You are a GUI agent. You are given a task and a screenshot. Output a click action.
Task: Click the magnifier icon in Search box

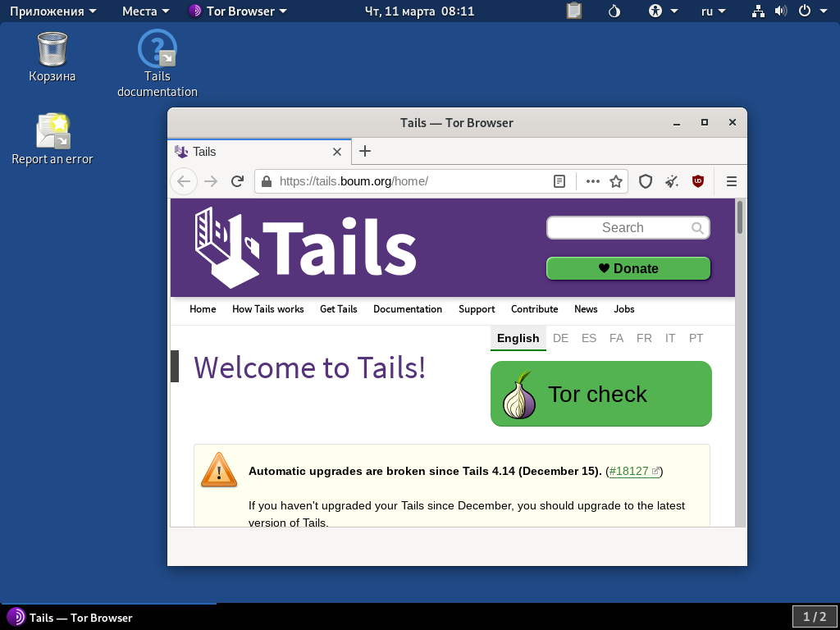click(697, 228)
